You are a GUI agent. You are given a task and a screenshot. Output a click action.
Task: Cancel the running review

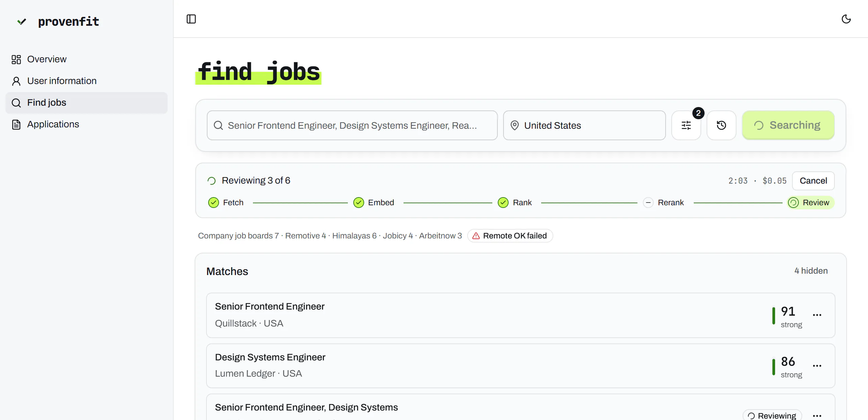point(813,181)
